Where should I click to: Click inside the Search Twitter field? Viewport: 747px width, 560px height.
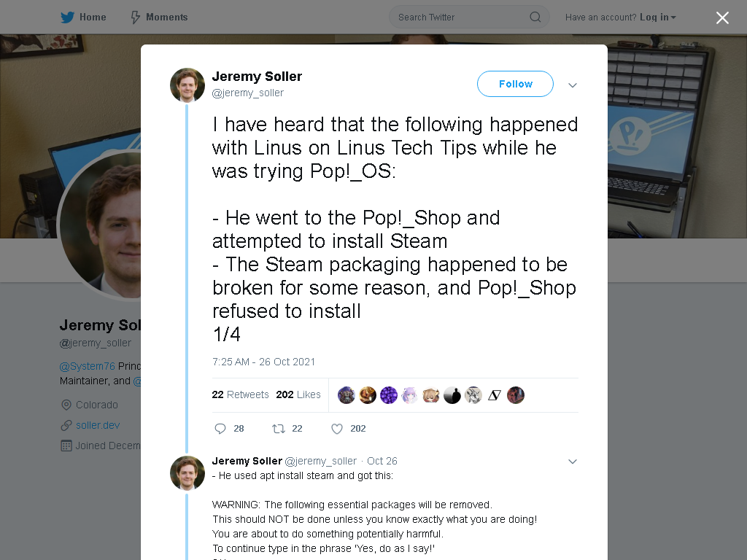pos(462,17)
